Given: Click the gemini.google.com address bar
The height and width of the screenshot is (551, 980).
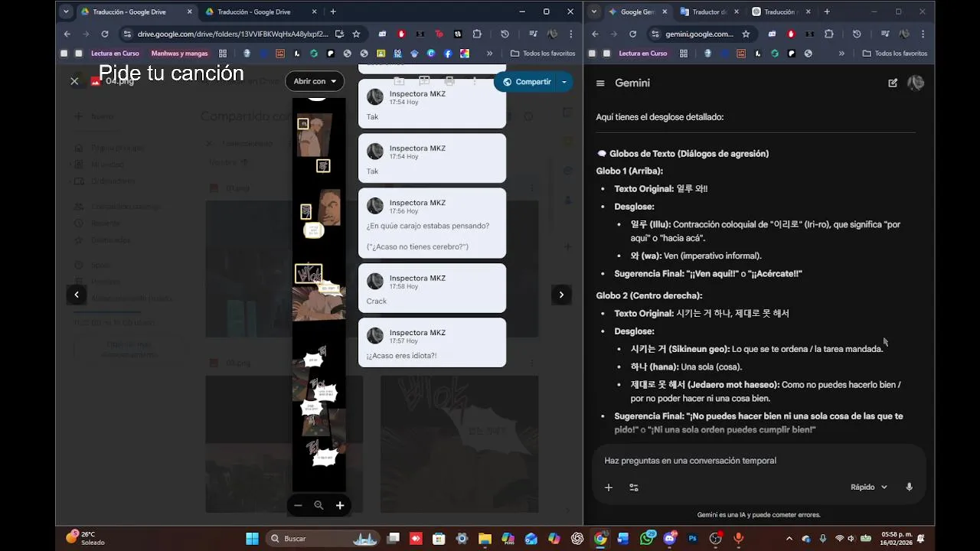Looking at the screenshot, I should (x=699, y=34).
